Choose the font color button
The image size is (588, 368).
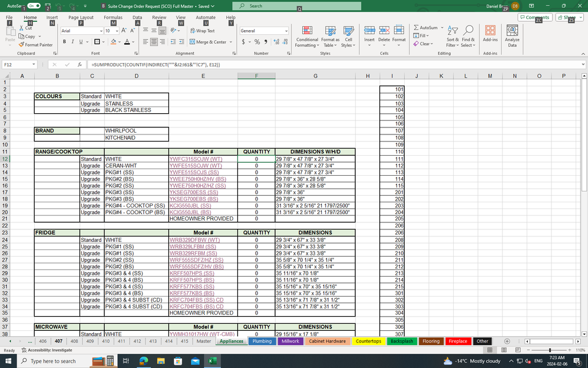(x=127, y=42)
